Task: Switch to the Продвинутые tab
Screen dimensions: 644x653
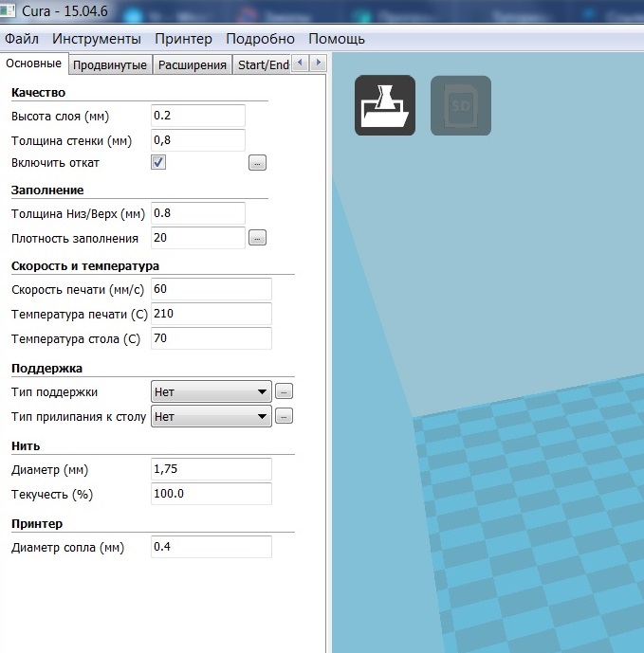Action: 110,64
